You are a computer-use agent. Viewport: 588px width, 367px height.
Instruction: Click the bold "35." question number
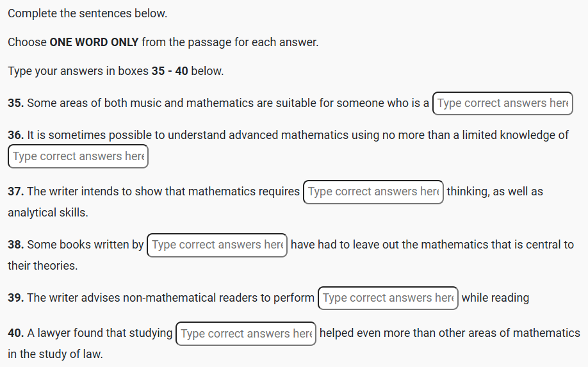[16, 103]
